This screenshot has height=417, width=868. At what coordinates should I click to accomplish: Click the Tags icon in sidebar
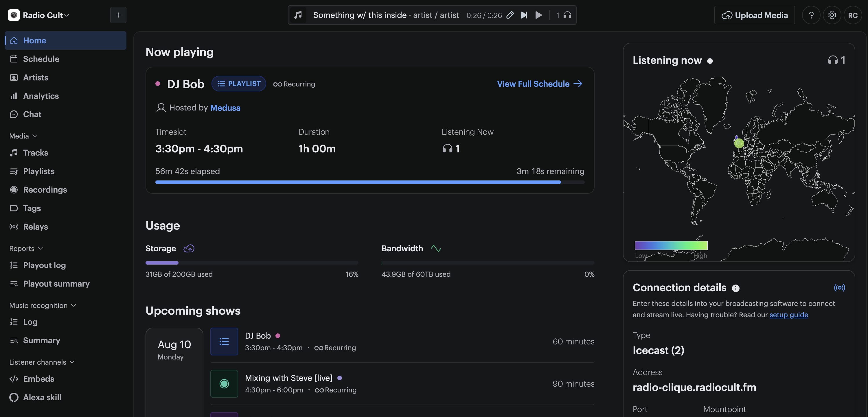[14, 208]
